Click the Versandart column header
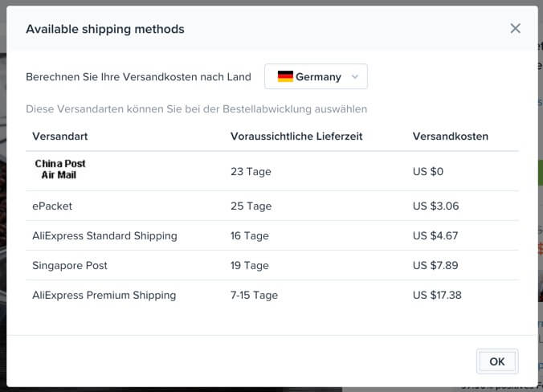The height and width of the screenshot is (392, 543). (60, 137)
